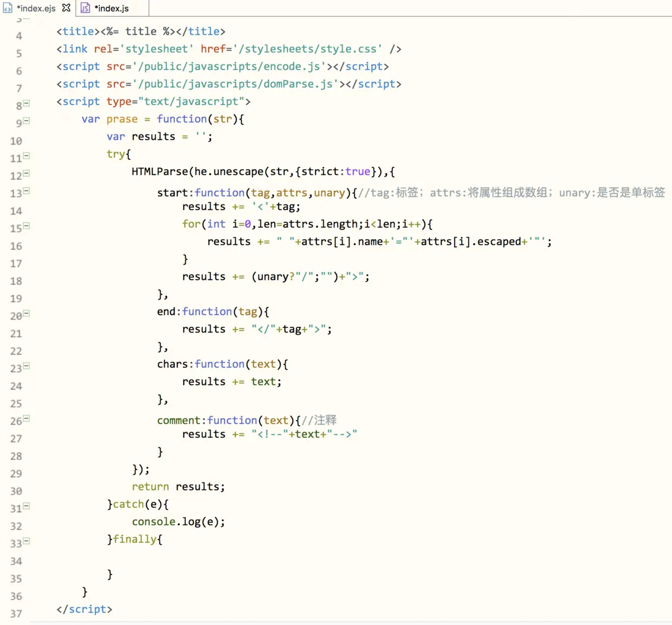This screenshot has height=625, width=672.
Task: Place cursor in the <title> tag line
Action: [x=141, y=31]
